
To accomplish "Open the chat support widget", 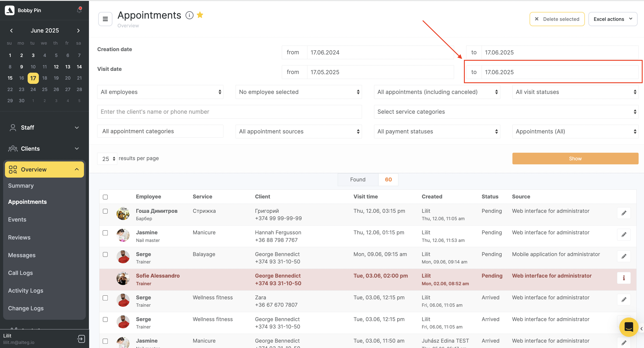I will coord(629,327).
